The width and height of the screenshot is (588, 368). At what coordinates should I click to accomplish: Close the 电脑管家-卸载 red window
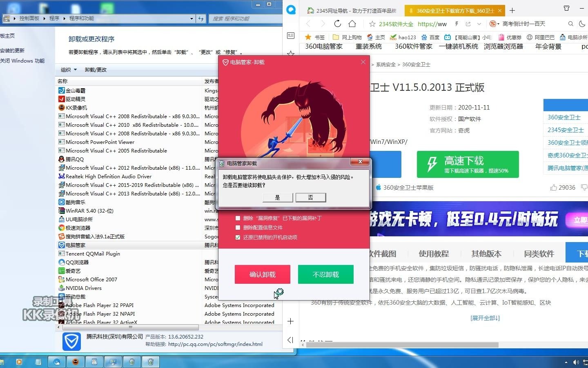click(363, 62)
